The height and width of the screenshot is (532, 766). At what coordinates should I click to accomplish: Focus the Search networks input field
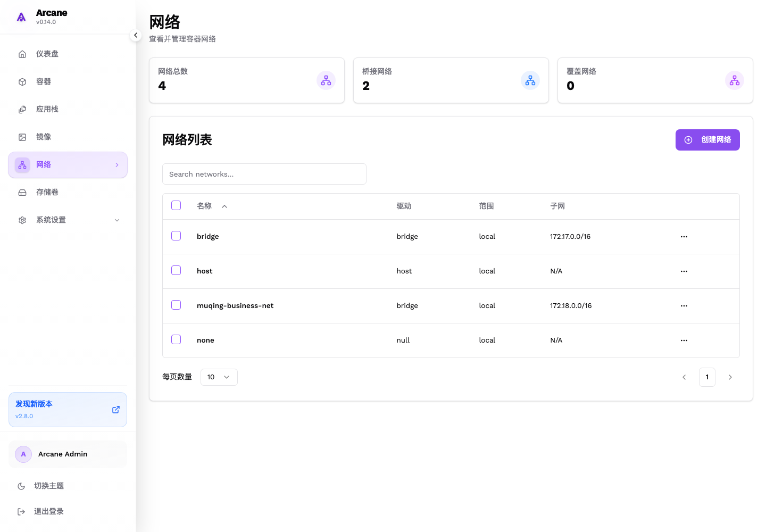pos(264,174)
